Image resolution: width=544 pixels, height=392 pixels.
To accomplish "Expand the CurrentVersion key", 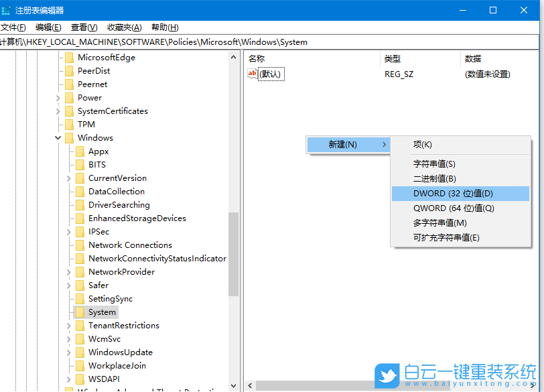I will pyautogui.click(x=69, y=178).
